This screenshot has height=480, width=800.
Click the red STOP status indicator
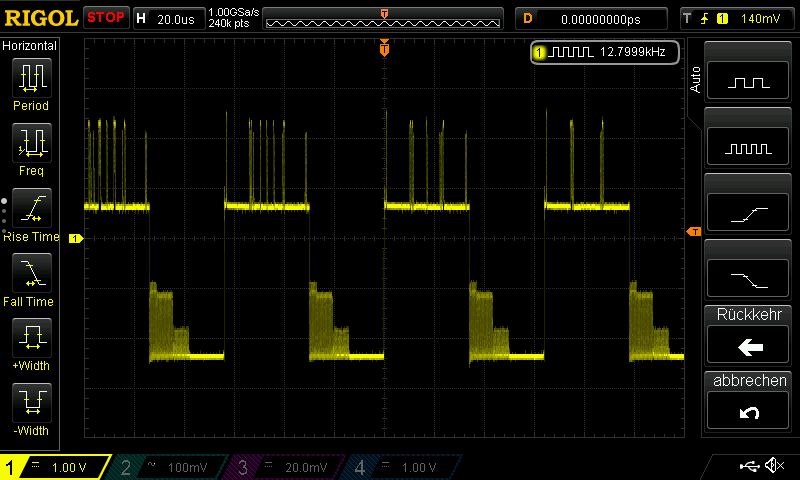point(105,18)
